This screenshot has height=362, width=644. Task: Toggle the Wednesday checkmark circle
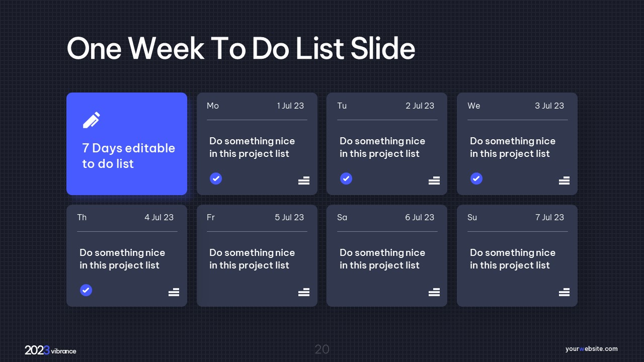tap(476, 178)
